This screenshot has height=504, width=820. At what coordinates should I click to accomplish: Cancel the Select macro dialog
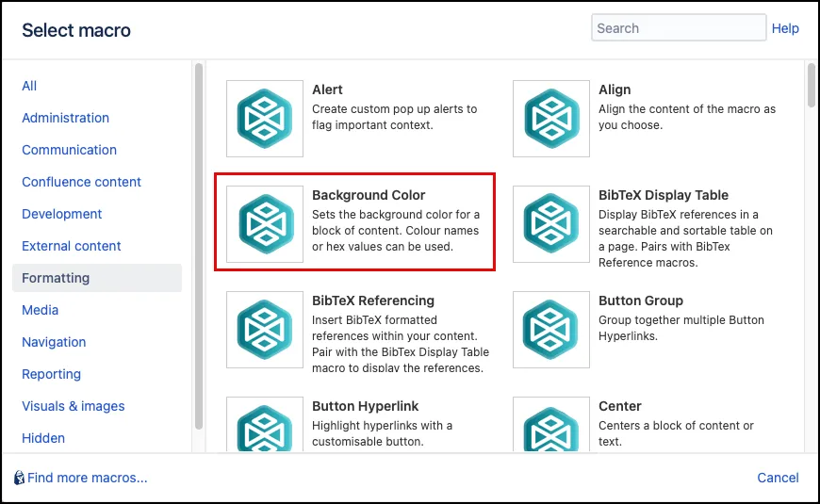pyautogui.click(x=778, y=478)
